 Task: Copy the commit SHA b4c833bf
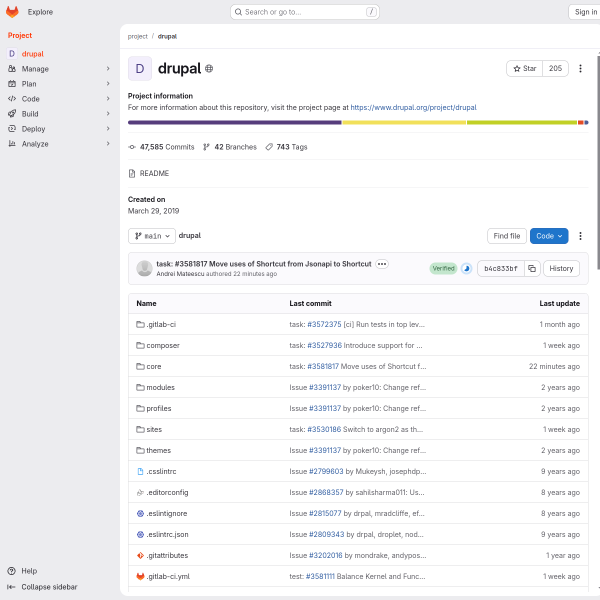pos(532,268)
